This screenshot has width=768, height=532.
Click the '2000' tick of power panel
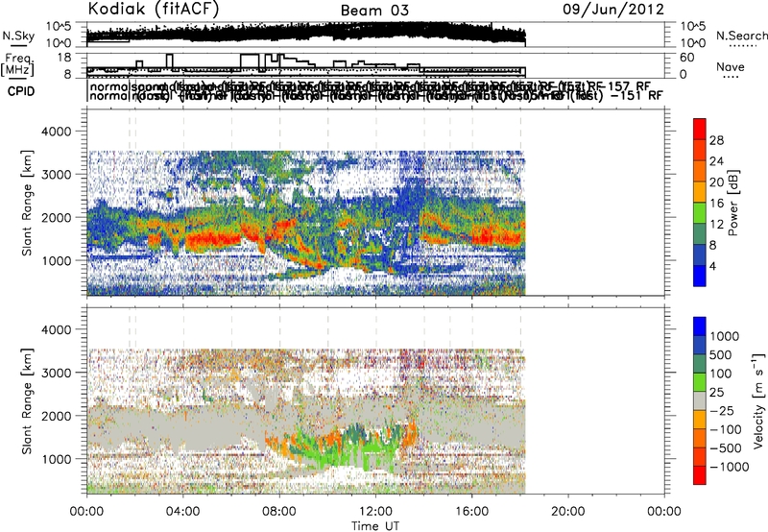click(x=56, y=217)
